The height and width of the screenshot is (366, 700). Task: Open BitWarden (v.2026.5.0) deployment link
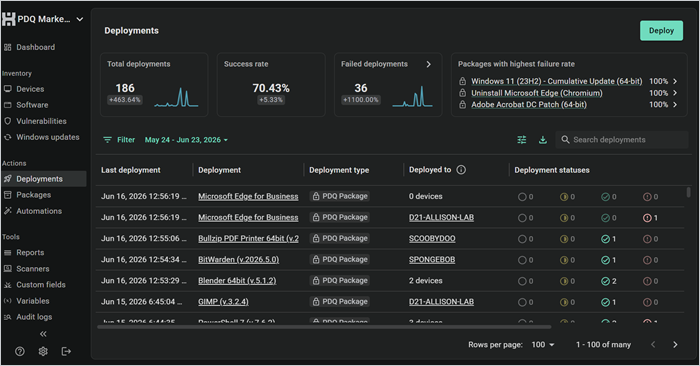tap(239, 259)
